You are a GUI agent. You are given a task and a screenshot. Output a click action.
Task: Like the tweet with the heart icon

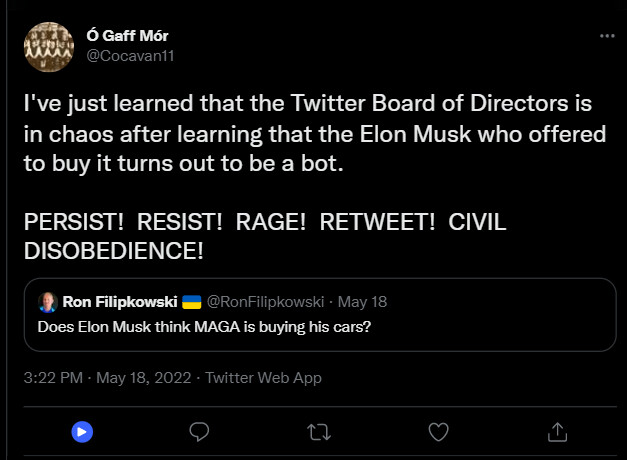[438, 431]
